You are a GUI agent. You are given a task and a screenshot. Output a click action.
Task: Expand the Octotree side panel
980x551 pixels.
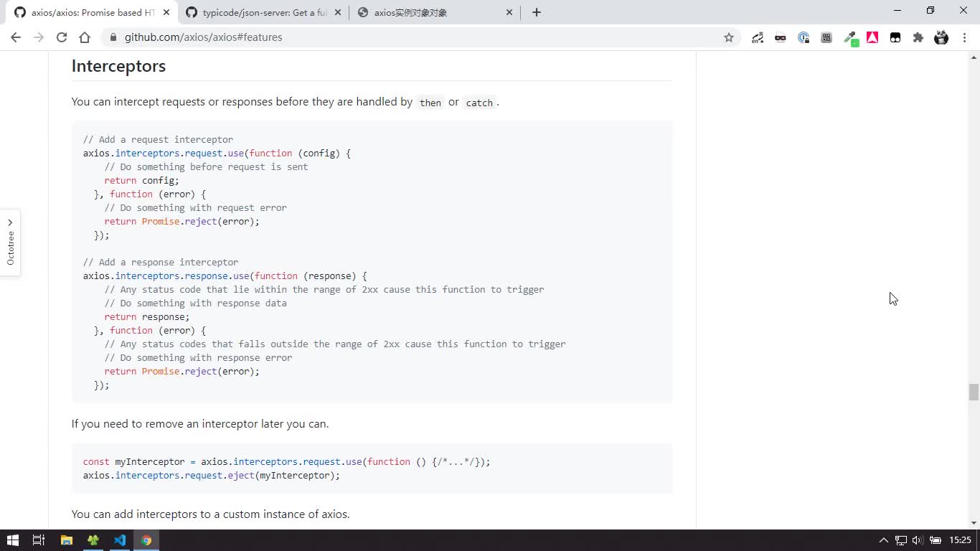pos(10,242)
